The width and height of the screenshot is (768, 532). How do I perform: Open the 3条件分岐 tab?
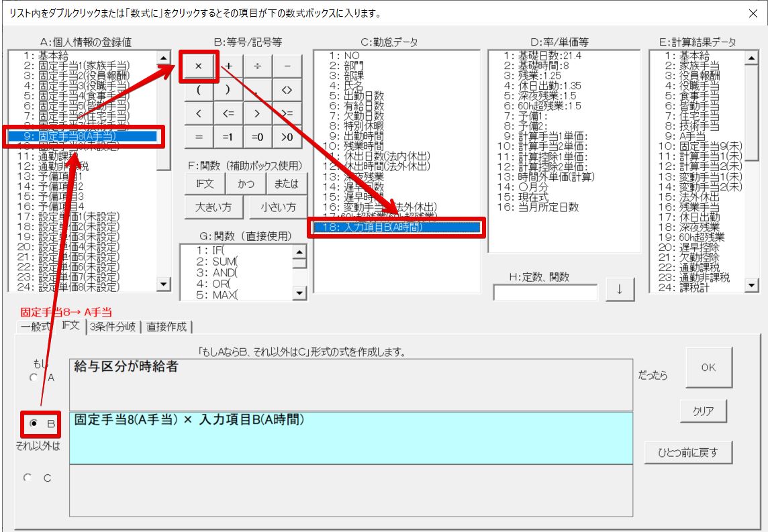click(112, 327)
